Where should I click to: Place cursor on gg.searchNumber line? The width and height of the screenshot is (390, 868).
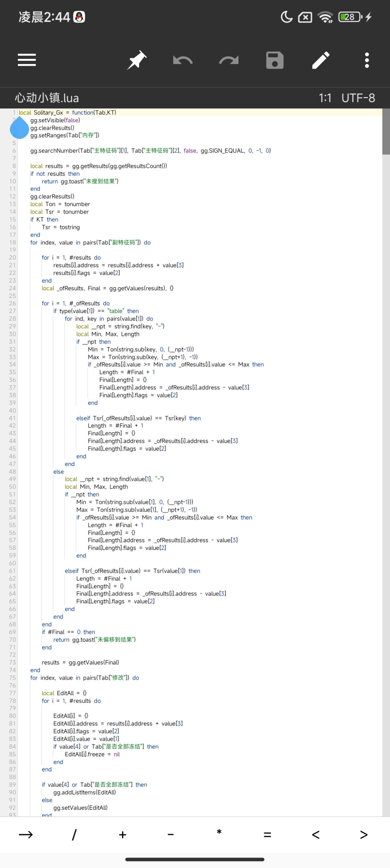click(x=151, y=151)
